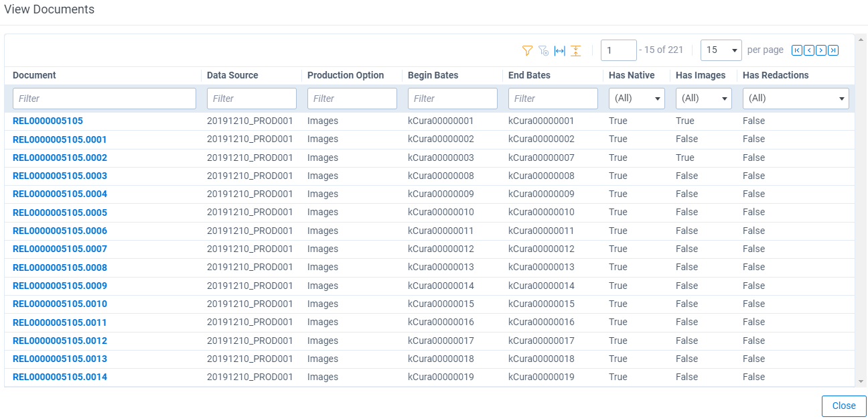The height and width of the screenshot is (419, 868).
Task: Go to next page
Action: click(821, 50)
